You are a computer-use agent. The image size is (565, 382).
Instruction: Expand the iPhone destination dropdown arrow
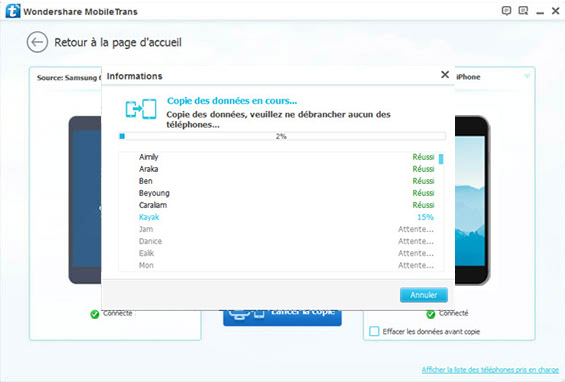(x=527, y=76)
